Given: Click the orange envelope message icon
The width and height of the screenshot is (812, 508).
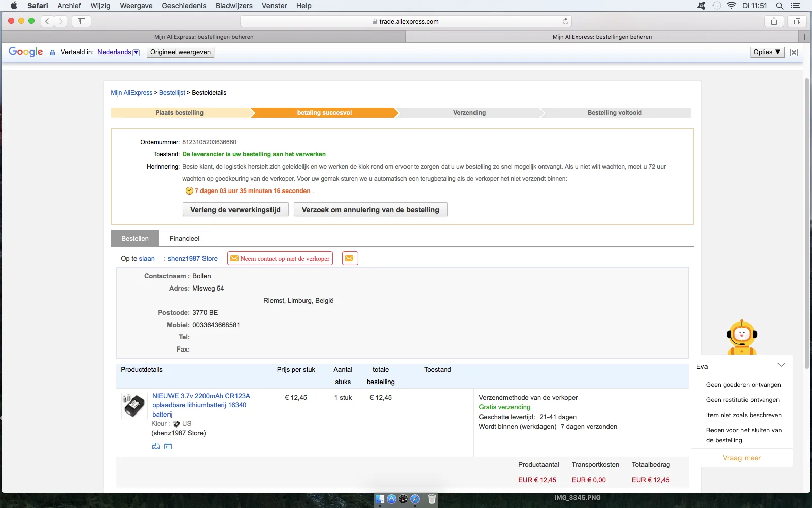Looking at the screenshot, I should (350, 259).
